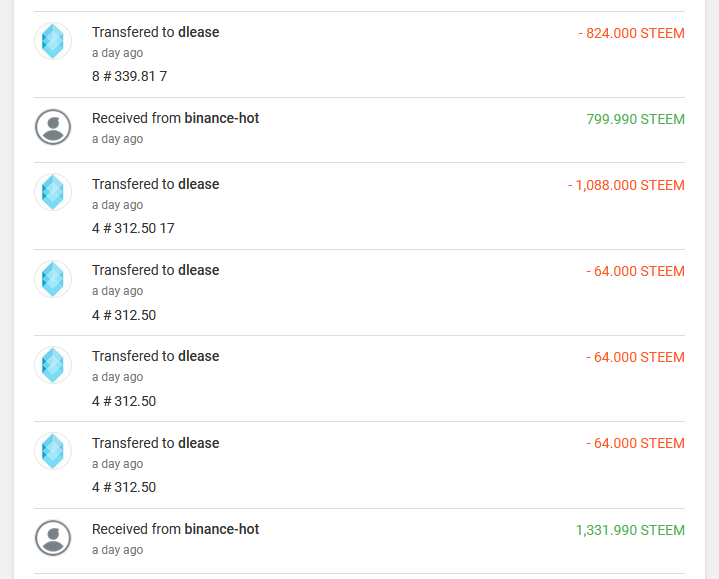Click the "a day ago" timestamp on the 1,331.990 receipt

tap(117, 550)
